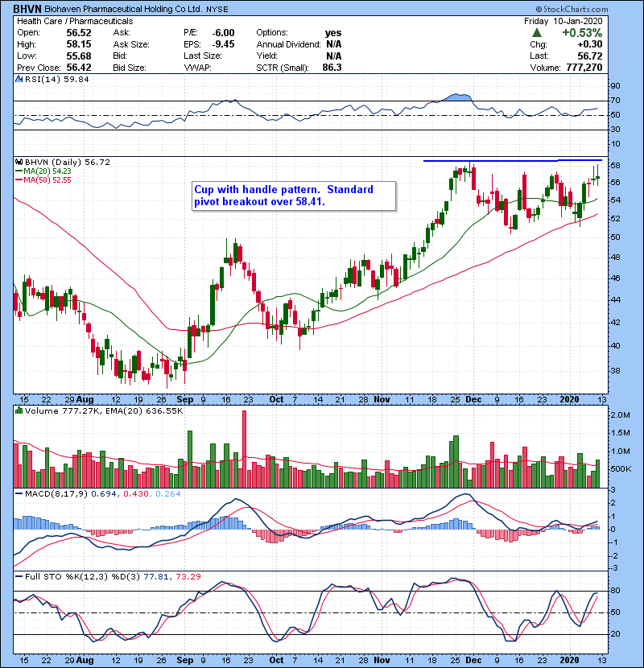Image resolution: width=644 pixels, height=668 pixels.
Task: Click the RSI(14) legend icon
Action: [18, 80]
